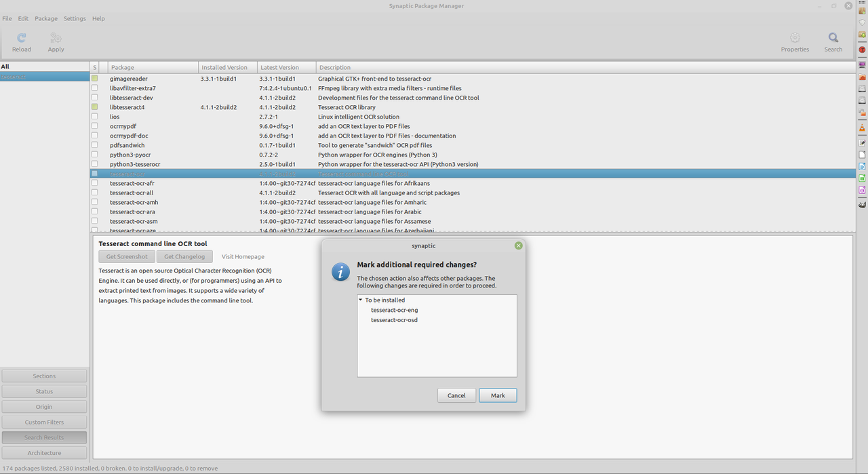Toggle status box for pdfsandwich
This screenshot has height=474, width=868.
95,145
